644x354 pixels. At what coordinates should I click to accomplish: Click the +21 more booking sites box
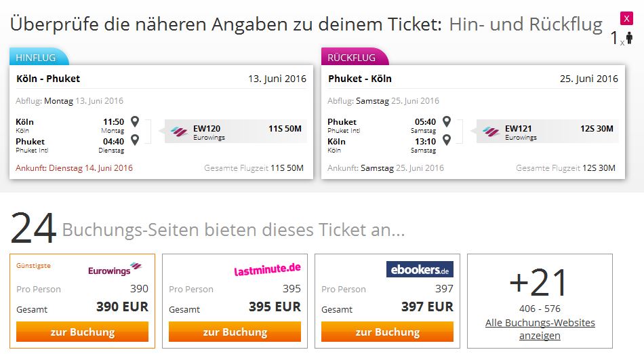[540, 301]
